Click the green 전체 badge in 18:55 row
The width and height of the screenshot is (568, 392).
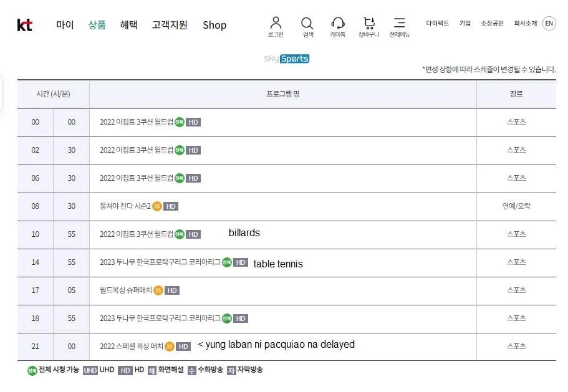click(x=227, y=318)
